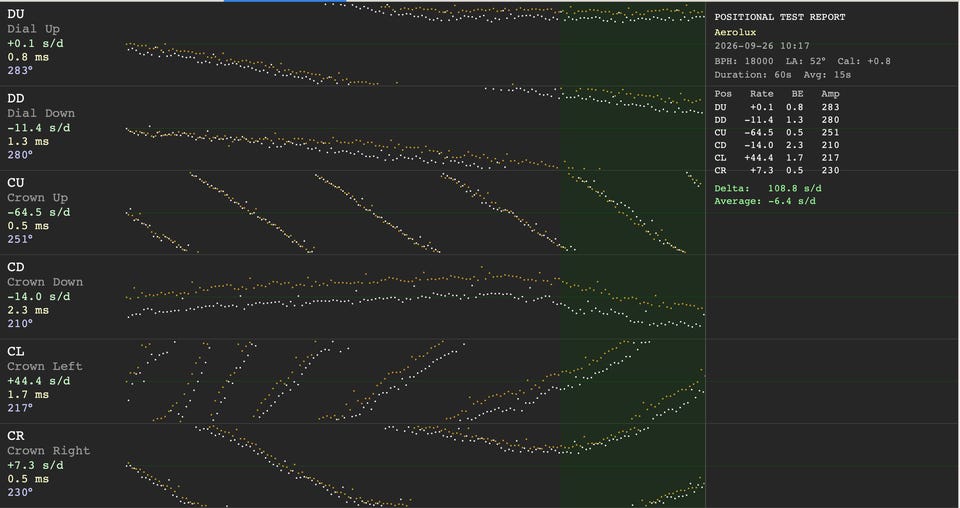Viewport: 960px width, 508px height.
Task: Select the CU rate "-64.5" in report table
Action: coord(759,133)
